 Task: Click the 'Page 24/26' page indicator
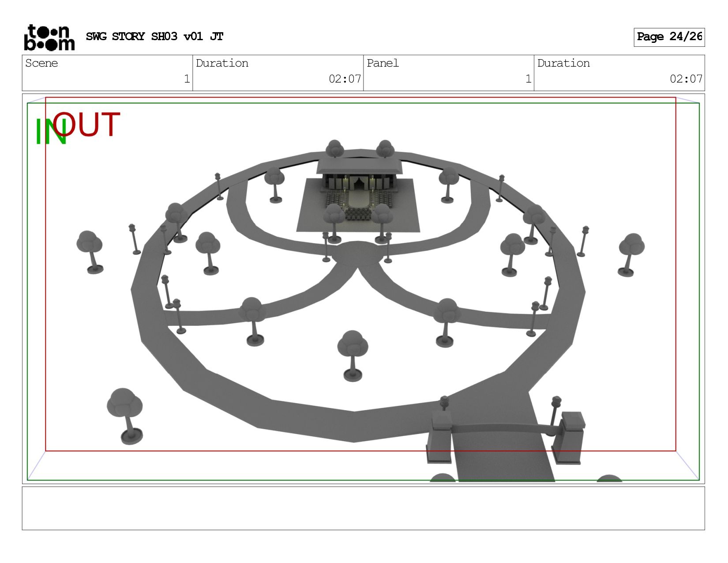(x=669, y=37)
